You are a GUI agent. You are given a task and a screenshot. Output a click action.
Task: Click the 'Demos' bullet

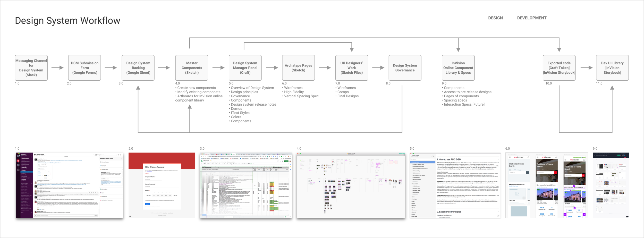coord(235,108)
